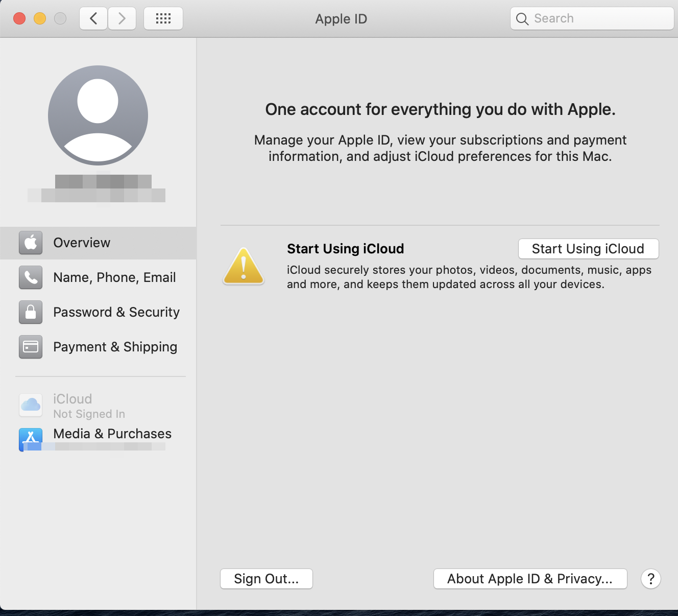The height and width of the screenshot is (616, 678).
Task: Go forward with the right chevron button
Action: tap(122, 19)
